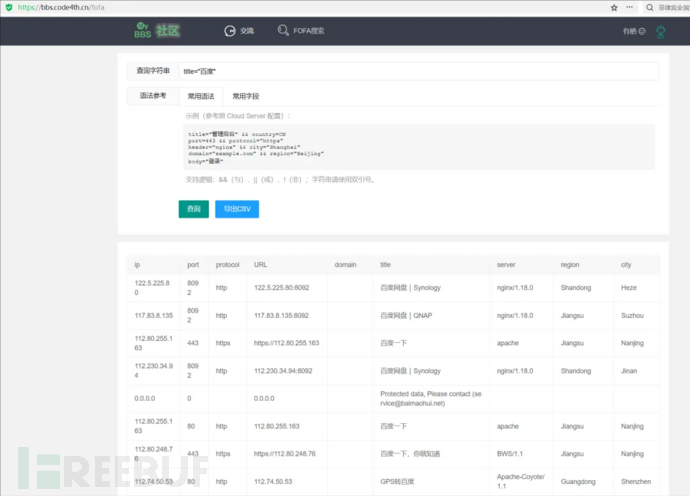Click the blue 导出CSV button
The width and height of the screenshot is (690, 496).
[x=236, y=209]
